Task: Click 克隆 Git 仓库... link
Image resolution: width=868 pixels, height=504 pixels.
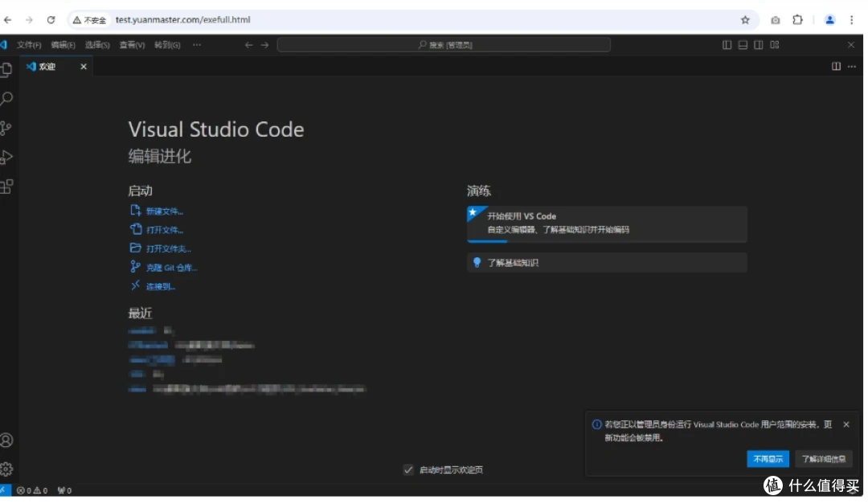Action: [172, 268]
